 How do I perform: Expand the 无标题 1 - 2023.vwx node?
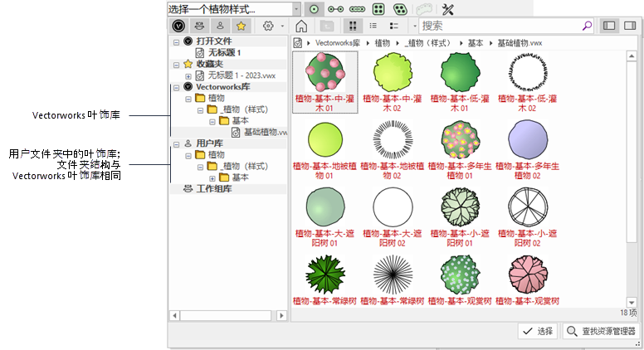click(x=188, y=76)
